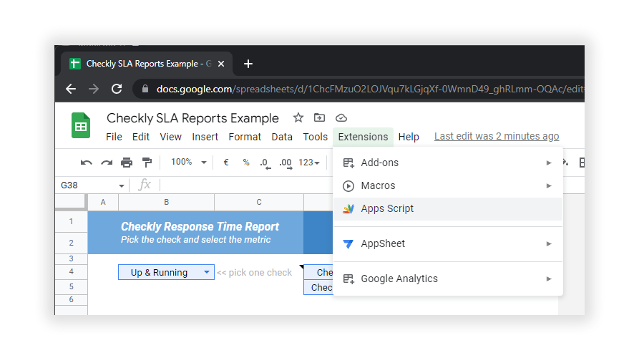Image resolution: width=644 pixels, height=358 pixels.
Task: Click the document title Checkly SLA Reports Example
Action: [192, 118]
